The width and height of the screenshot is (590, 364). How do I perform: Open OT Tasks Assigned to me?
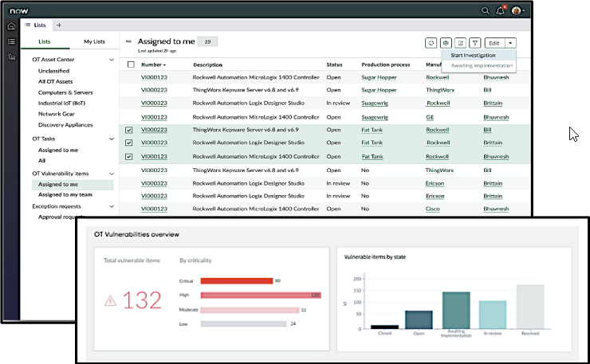58,150
